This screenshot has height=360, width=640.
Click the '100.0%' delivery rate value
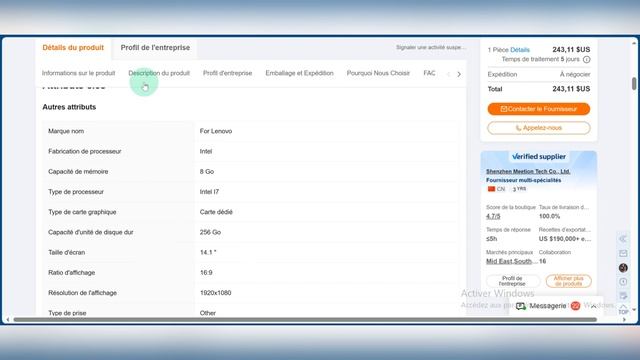549,216
